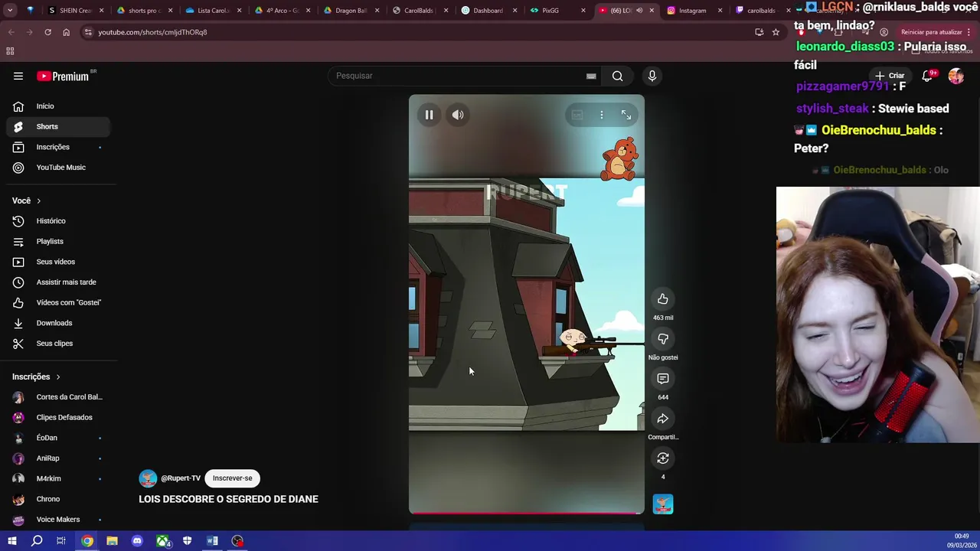Switch to the Dragon Ball tab
The width and height of the screenshot is (980, 551).
(x=351, y=11)
